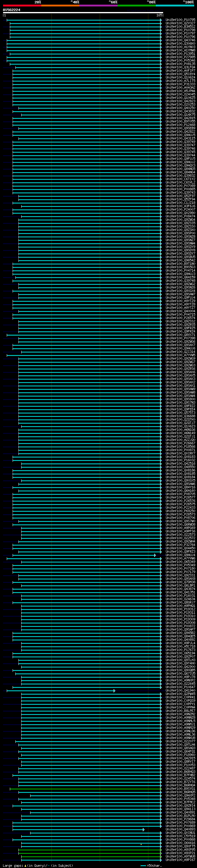Viewport: 197px width, 868px height.
Task: Select hit label UniRef100_P05349
Action: click(x=180, y=565)
